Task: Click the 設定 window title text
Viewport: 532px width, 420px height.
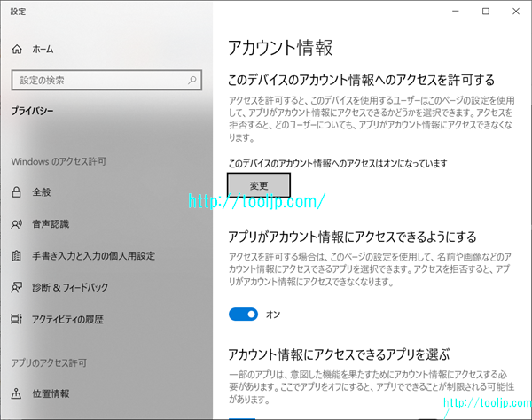Action: pyautogui.click(x=18, y=12)
